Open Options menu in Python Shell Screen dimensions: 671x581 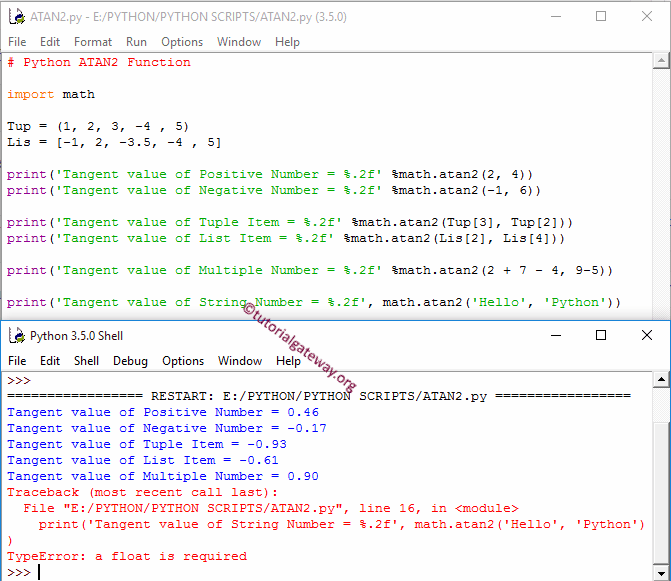tap(183, 361)
